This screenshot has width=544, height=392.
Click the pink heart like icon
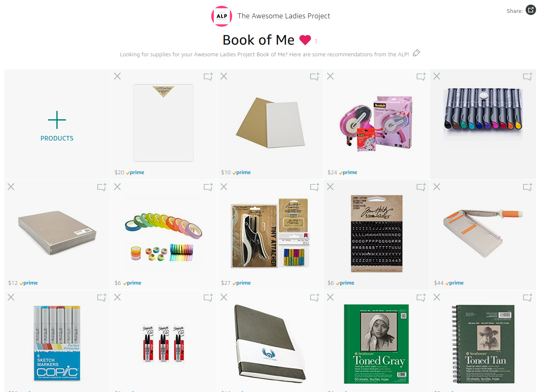pyautogui.click(x=305, y=40)
